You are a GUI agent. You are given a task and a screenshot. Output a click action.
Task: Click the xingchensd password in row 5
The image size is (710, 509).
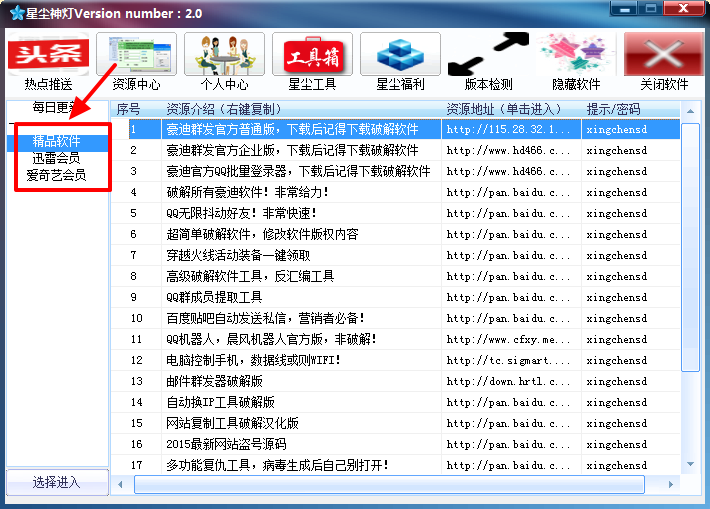tap(617, 213)
